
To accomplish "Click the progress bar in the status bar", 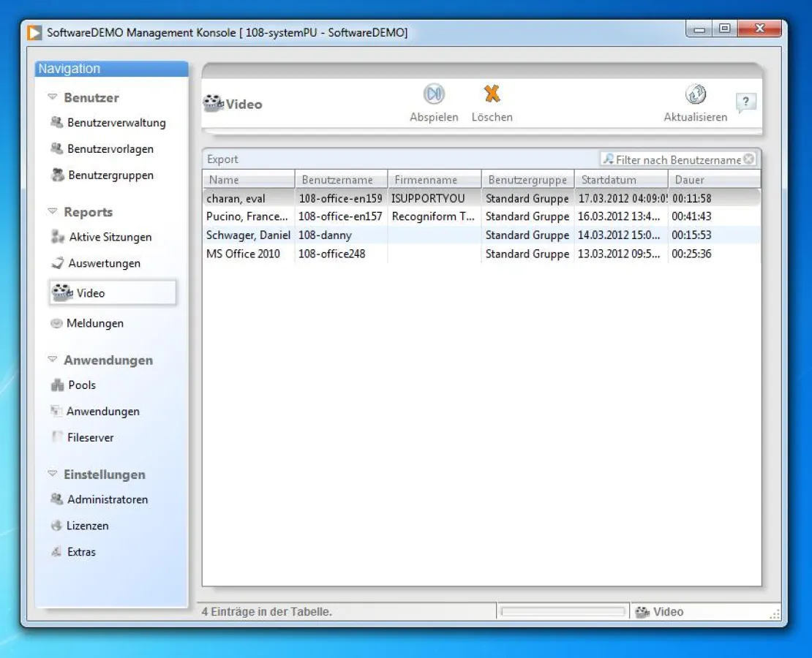I will tap(563, 611).
